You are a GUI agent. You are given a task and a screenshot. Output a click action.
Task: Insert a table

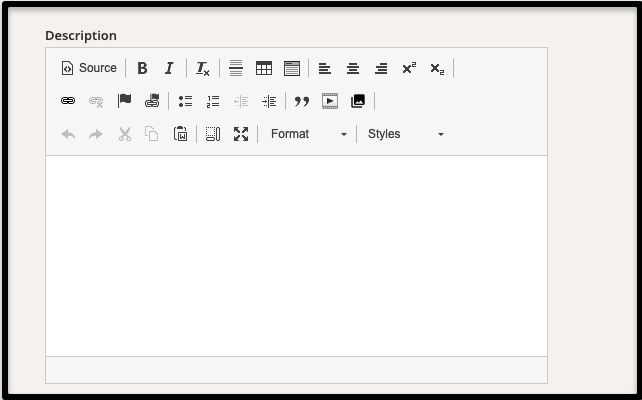click(x=264, y=68)
